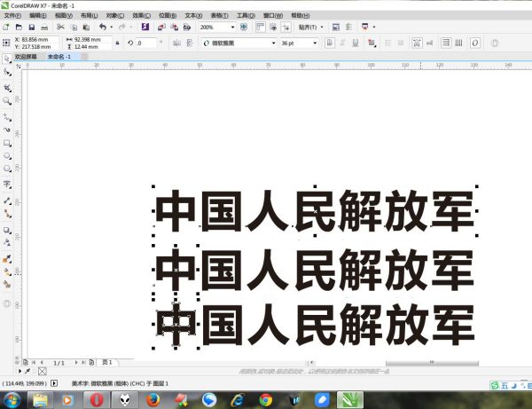Select the Interactive Fill tool
Screen dimensions: 532x409
click(x=7, y=271)
